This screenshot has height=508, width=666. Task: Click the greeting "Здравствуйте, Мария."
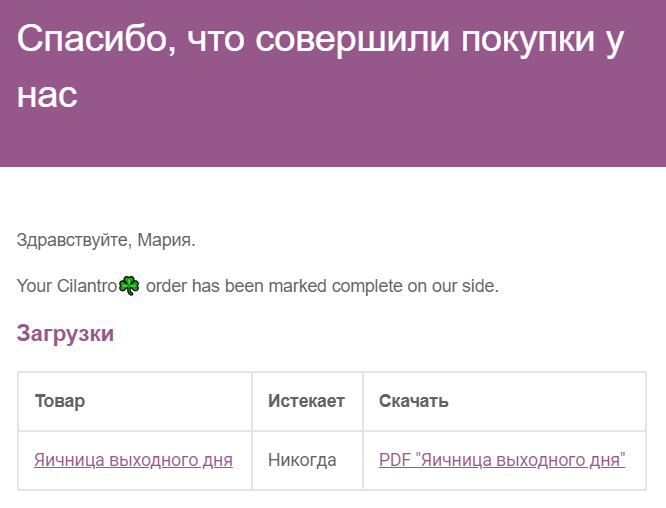(106, 240)
